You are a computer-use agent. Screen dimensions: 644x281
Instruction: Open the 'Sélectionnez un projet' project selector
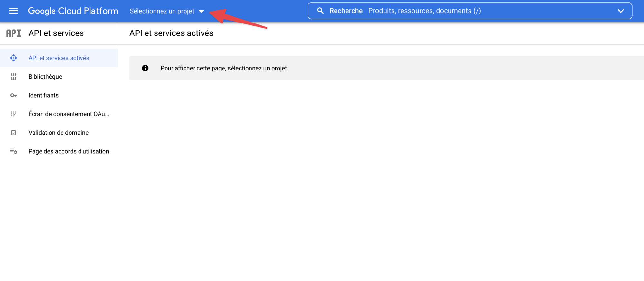[162, 11]
